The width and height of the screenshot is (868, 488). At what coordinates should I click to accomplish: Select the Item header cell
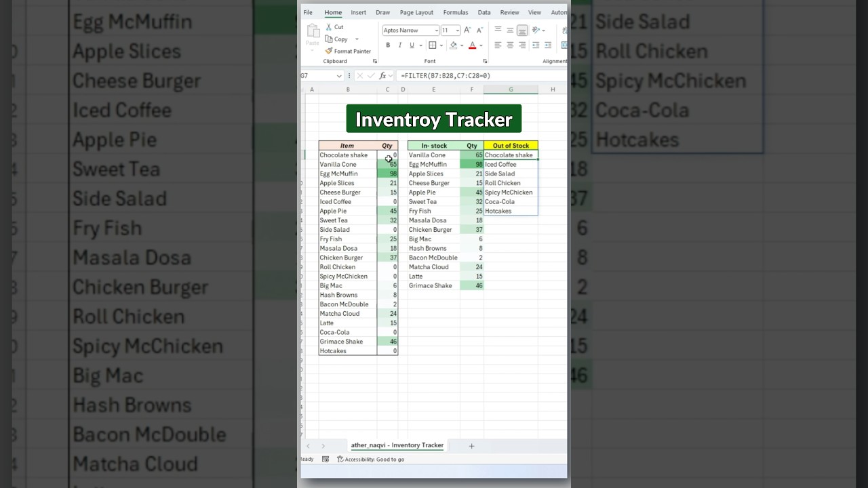click(x=348, y=146)
